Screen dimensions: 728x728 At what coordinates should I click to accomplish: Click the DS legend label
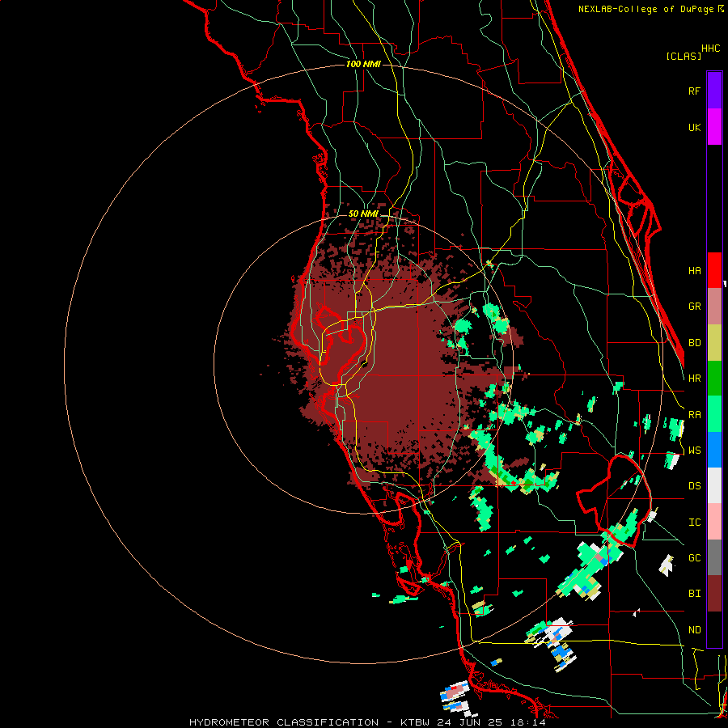tap(694, 486)
